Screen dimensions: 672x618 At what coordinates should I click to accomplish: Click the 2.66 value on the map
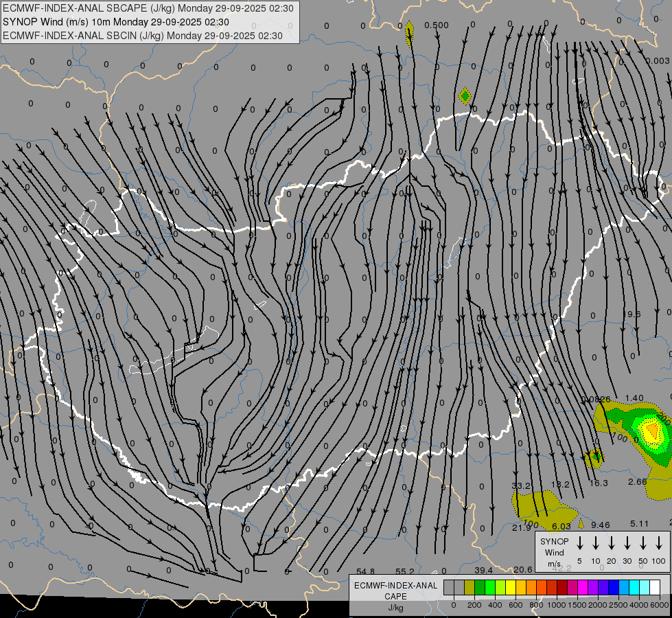click(x=637, y=482)
